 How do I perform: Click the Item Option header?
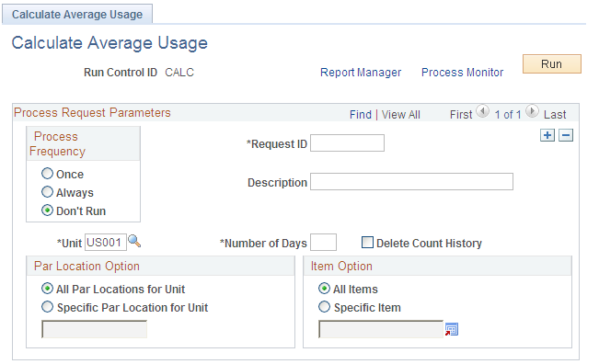(x=341, y=266)
